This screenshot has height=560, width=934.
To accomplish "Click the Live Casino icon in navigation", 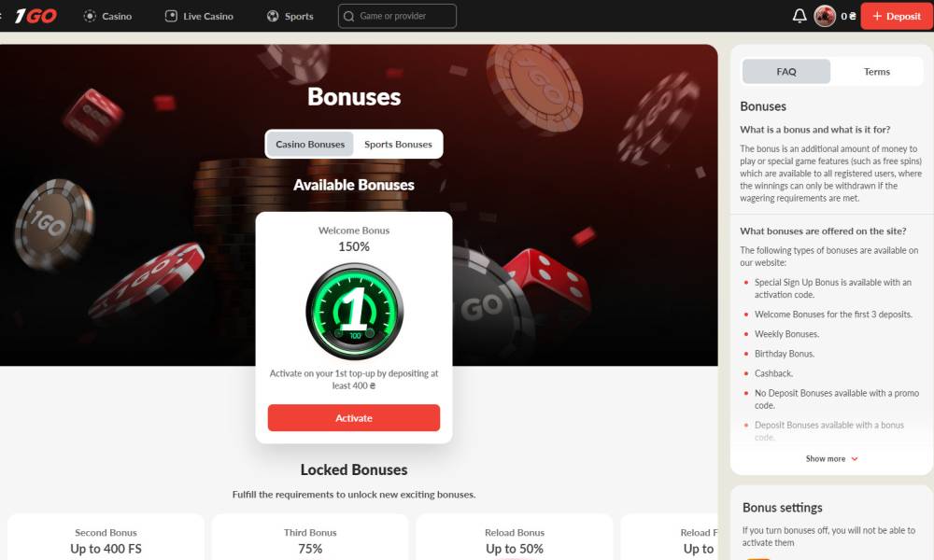I will pos(171,16).
